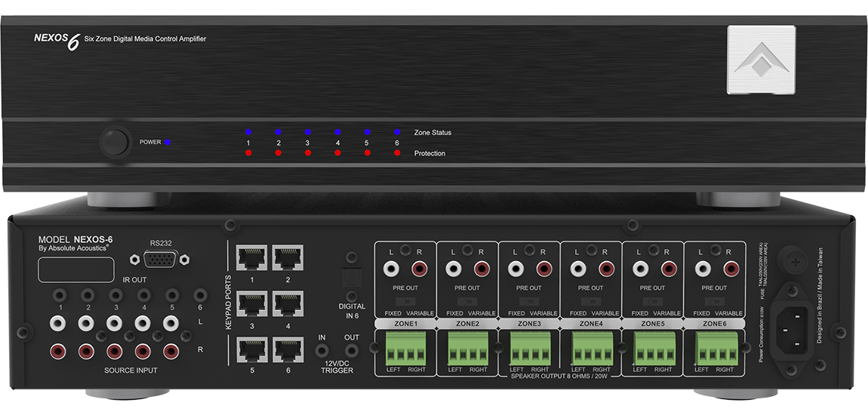Toggle Zone 4 fixed/variable switch
The width and height of the screenshot is (868, 415).
coord(591,302)
